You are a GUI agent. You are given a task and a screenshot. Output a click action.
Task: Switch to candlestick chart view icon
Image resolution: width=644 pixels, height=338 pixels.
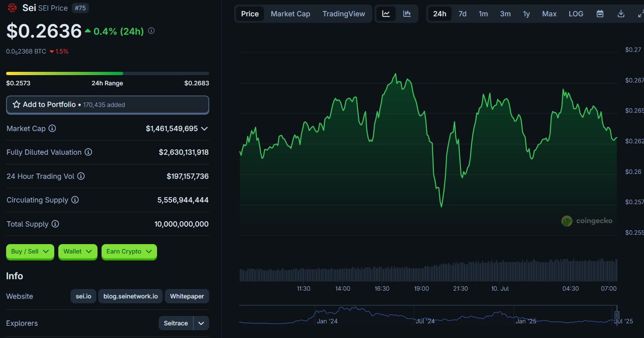click(x=407, y=14)
